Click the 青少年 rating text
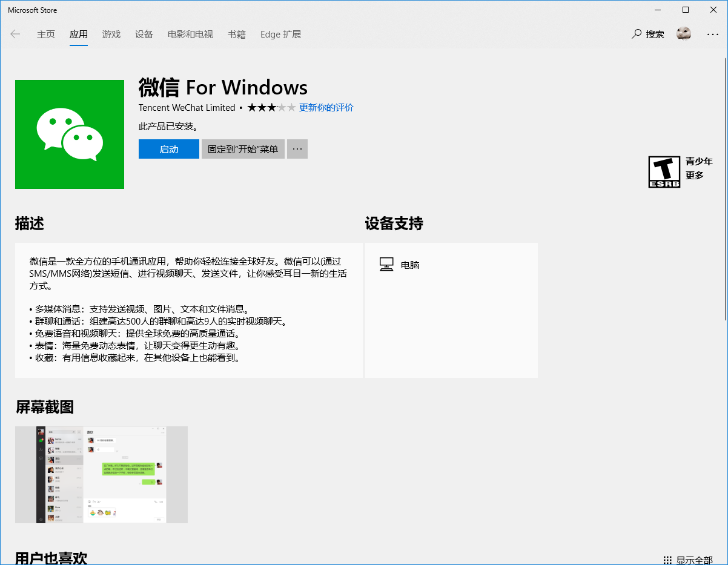 (699, 161)
